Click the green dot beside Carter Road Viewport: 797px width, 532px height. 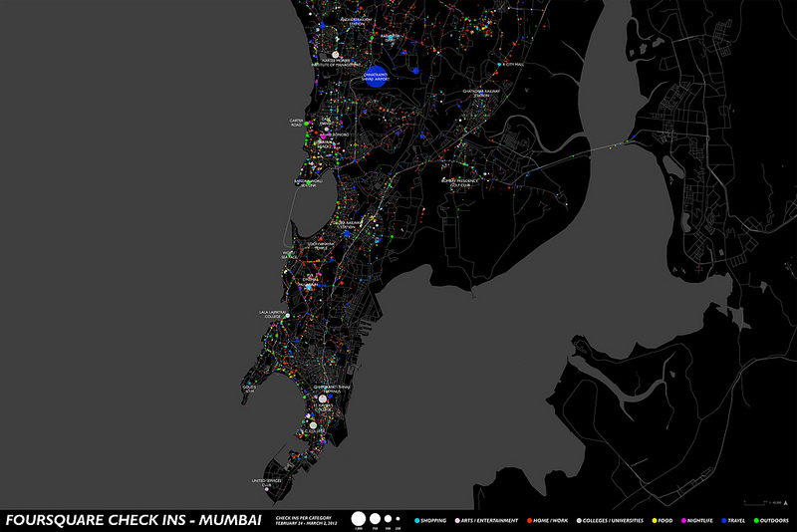point(306,124)
